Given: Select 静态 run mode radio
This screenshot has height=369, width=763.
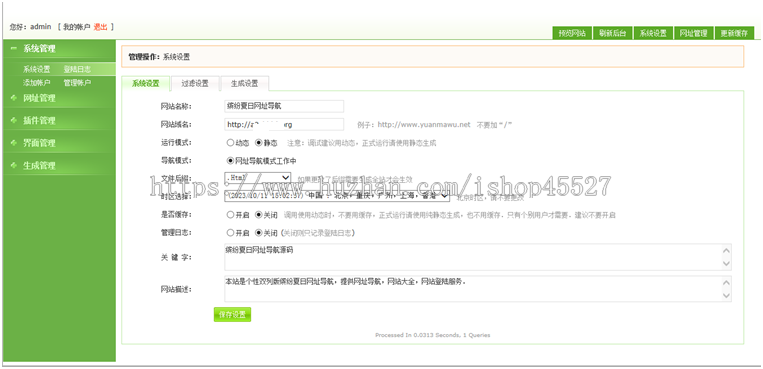Looking at the screenshot, I should pyautogui.click(x=258, y=143).
